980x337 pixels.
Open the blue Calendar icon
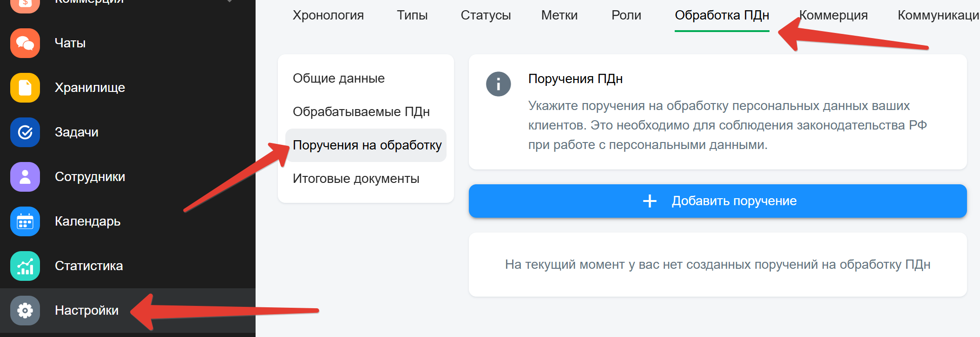tap(25, 221)
